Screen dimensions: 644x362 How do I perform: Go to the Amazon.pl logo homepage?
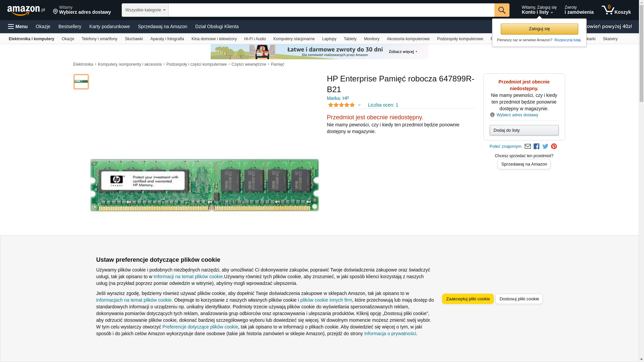point(26,10)
